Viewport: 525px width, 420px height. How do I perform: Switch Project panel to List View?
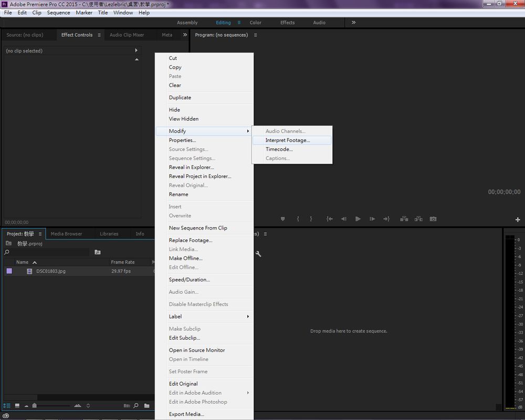[7, 406]
